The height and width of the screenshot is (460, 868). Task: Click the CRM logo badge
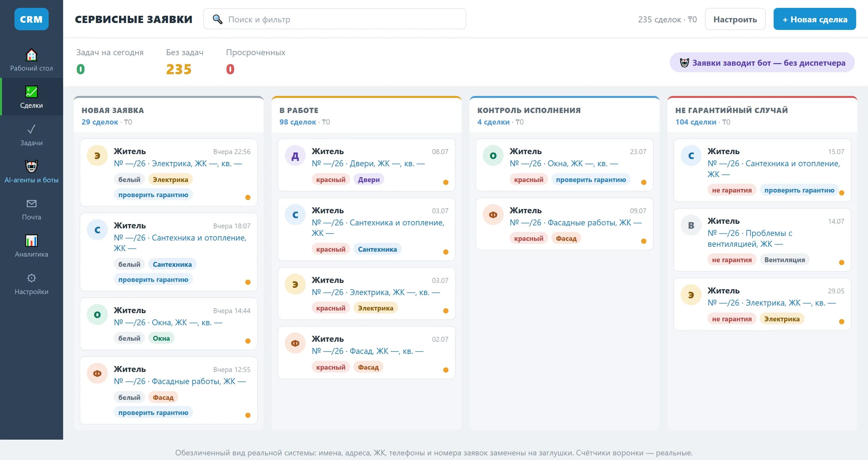click(x=31, y=19)
